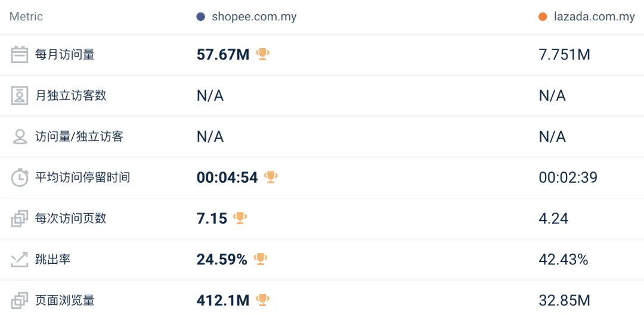Click the trophy icon beside 57.67M

tap(262, 54)
